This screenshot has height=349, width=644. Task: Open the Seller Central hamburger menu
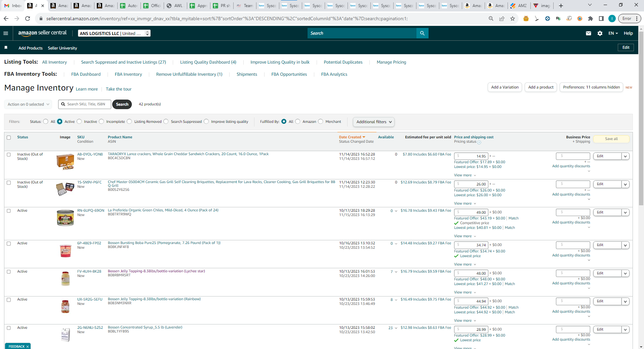6,33
